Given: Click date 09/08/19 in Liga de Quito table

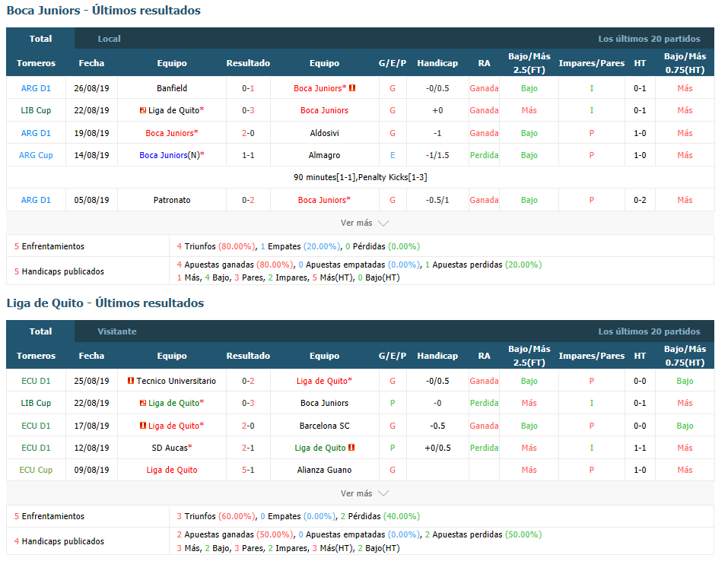Looking at the screenshot, I should tap(91, 470).
